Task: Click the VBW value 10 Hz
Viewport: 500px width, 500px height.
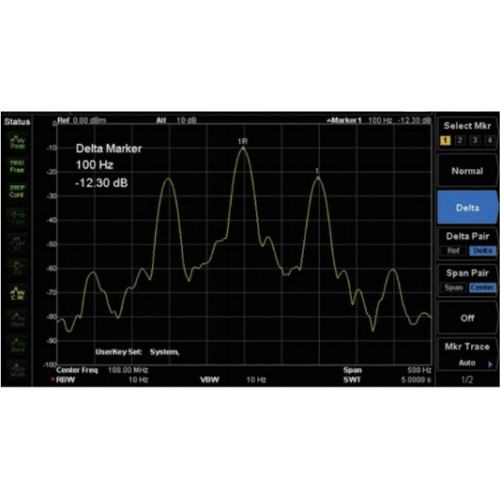Action: (256, 380)
